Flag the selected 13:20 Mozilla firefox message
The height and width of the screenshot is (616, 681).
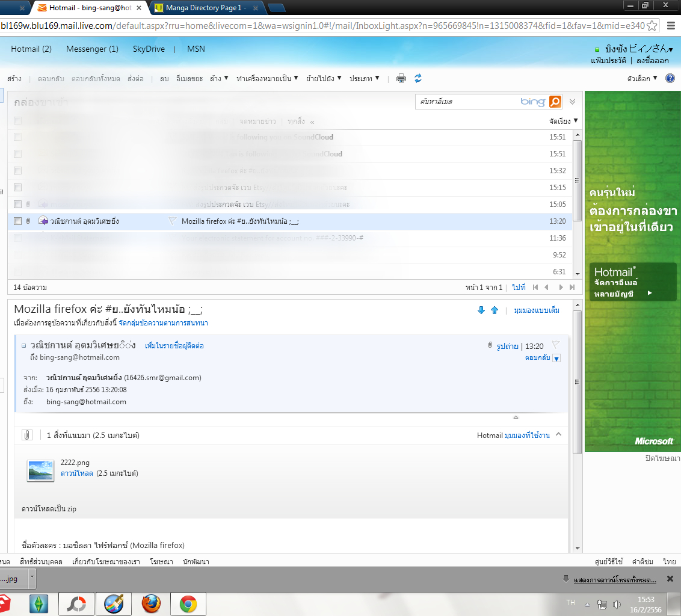[173, 221]
